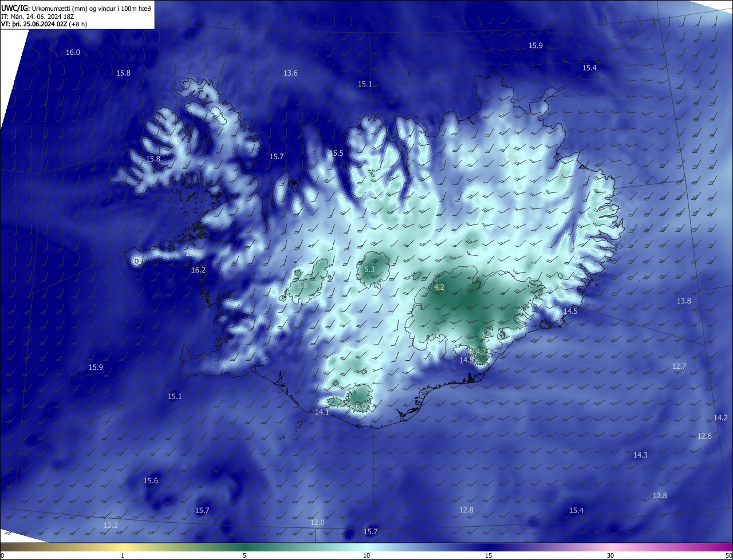Click the color scale tick label '30'
Screen dimensions: 733x560
coord(610,555)
